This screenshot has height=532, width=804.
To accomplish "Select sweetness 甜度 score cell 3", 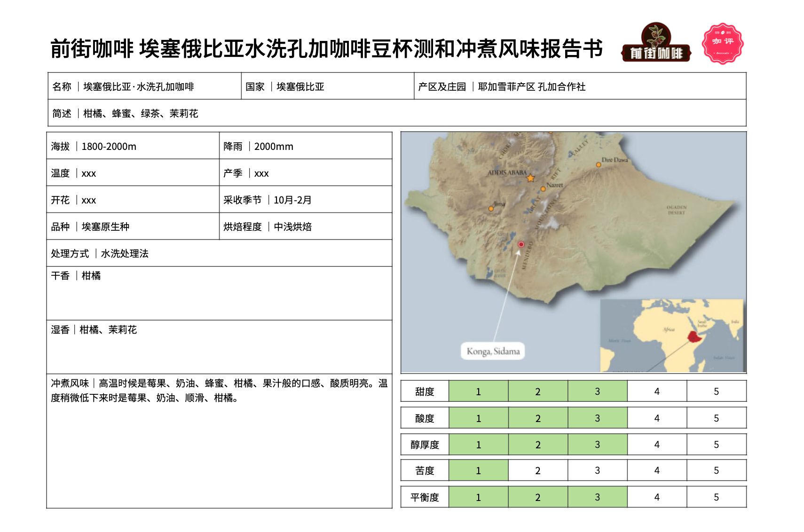I will tap(597, 391).
